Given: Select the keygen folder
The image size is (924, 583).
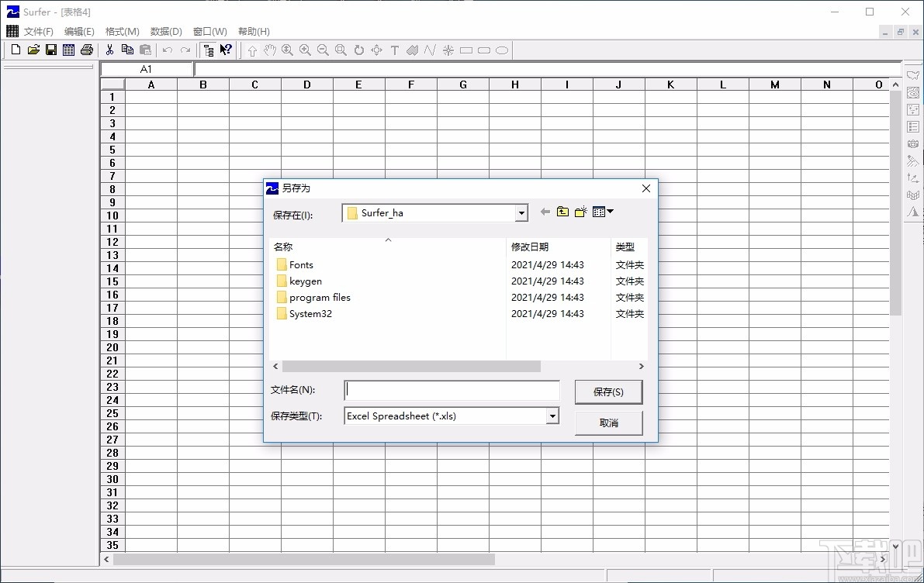Looking at the screenshot, I should [x=299, y=281].
